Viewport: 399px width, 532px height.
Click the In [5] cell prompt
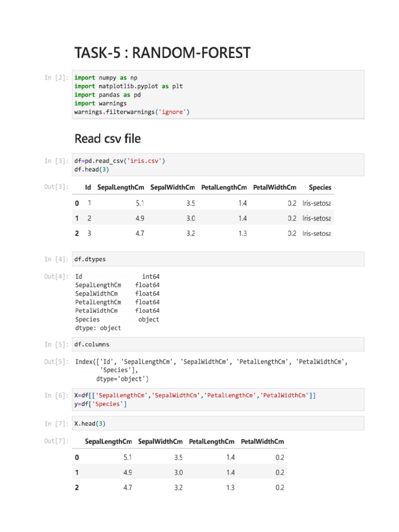click(56, 344)
